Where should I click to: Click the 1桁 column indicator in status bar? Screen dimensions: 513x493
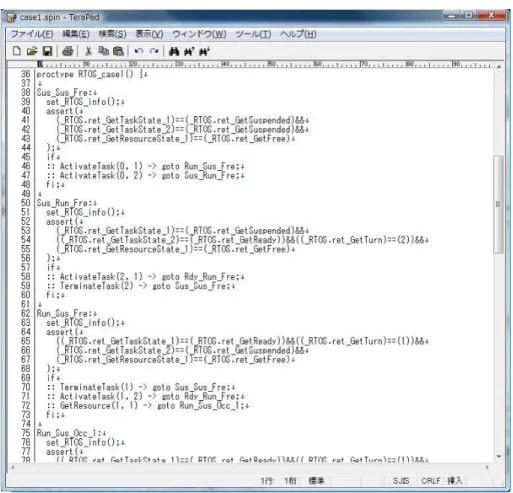290,481
